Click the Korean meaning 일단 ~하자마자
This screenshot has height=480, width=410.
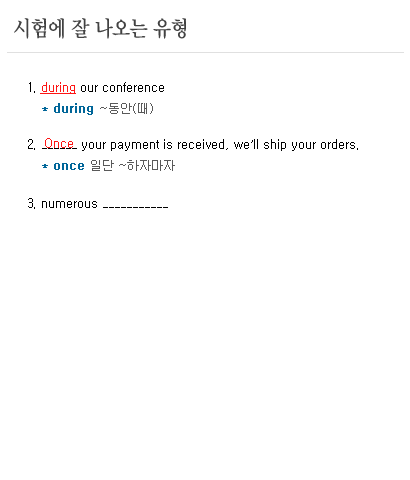click(x=133, y=166)
